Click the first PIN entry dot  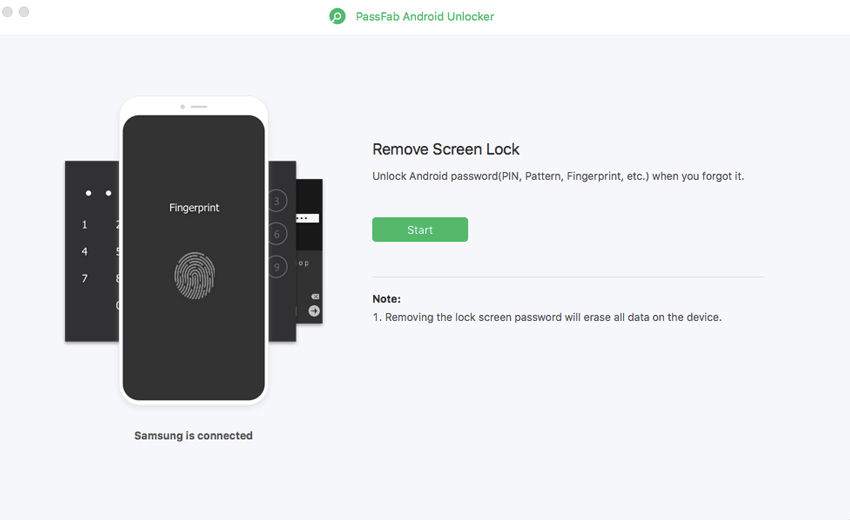point(88,193)
